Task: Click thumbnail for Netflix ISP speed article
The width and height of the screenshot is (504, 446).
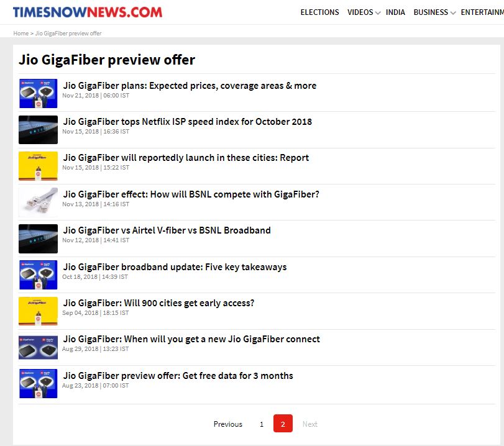Action: pyautogui.click(x=38, y=129)
